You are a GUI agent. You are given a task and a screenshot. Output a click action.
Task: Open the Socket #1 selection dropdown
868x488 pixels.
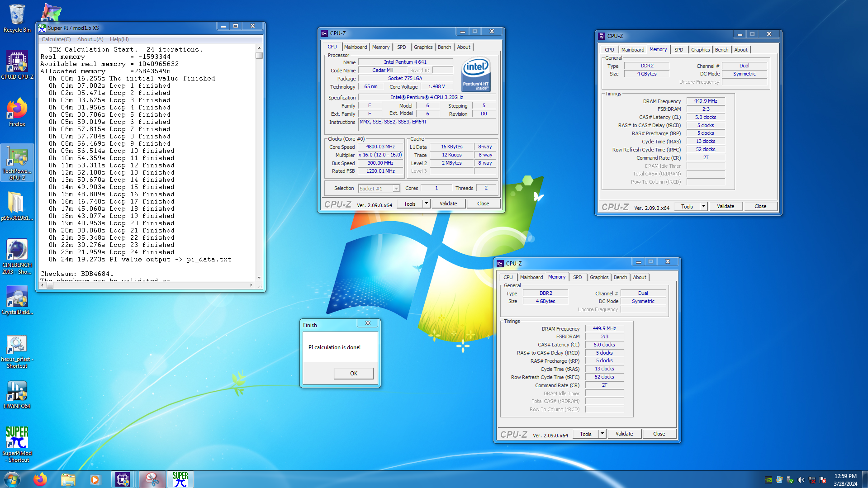coord(379,189)
